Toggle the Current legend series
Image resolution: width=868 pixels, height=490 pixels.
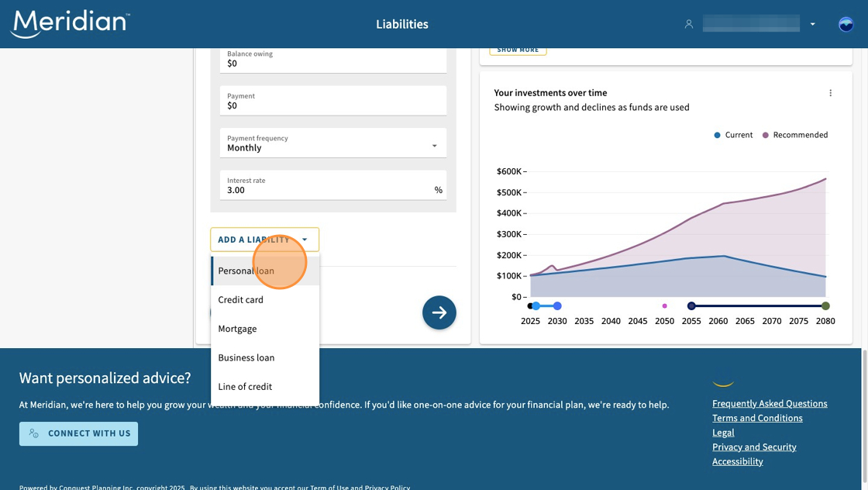point(733,135)
